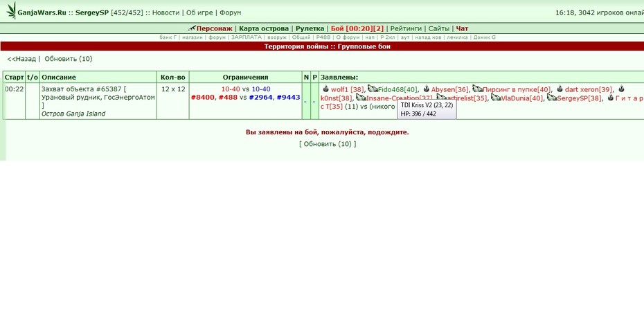Open the напад нов quick link

(x=428, y=37)
